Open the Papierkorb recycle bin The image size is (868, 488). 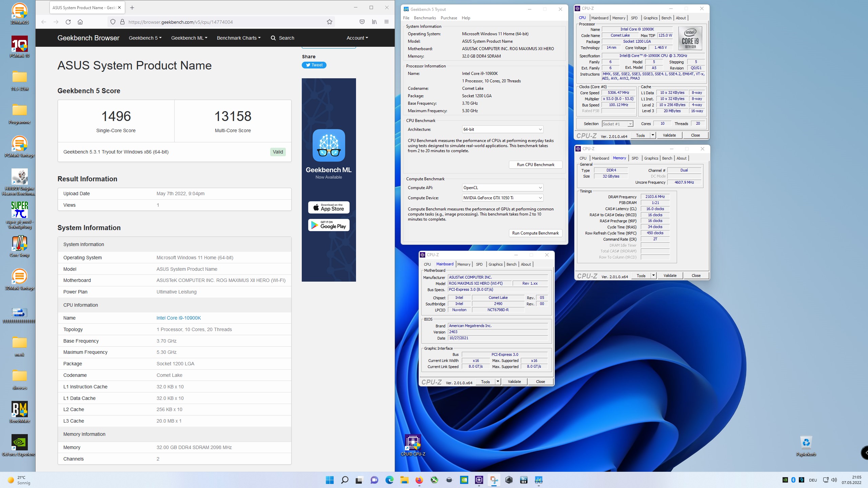pyautogui.click(x=806, y=445)
